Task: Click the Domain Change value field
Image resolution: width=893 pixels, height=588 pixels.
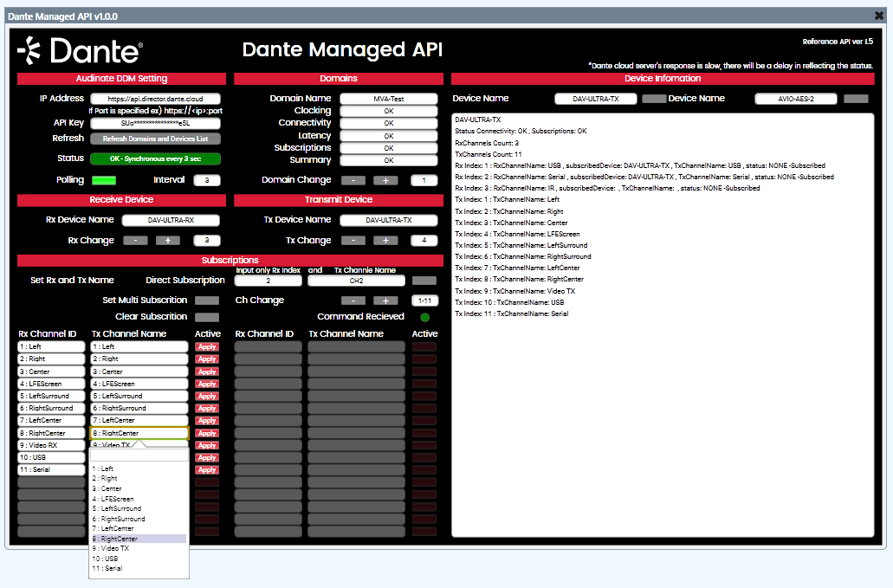Action: pyautogui.click(x=424, y=180)
